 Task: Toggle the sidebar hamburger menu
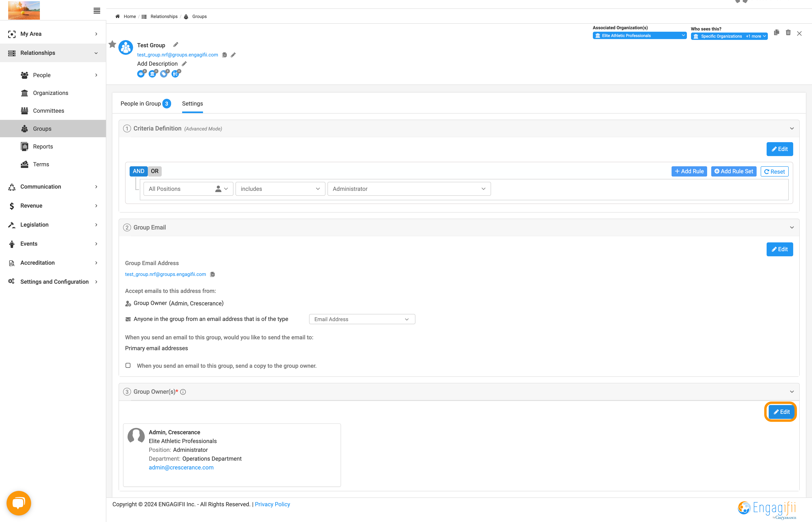click(x=97, y=10)
